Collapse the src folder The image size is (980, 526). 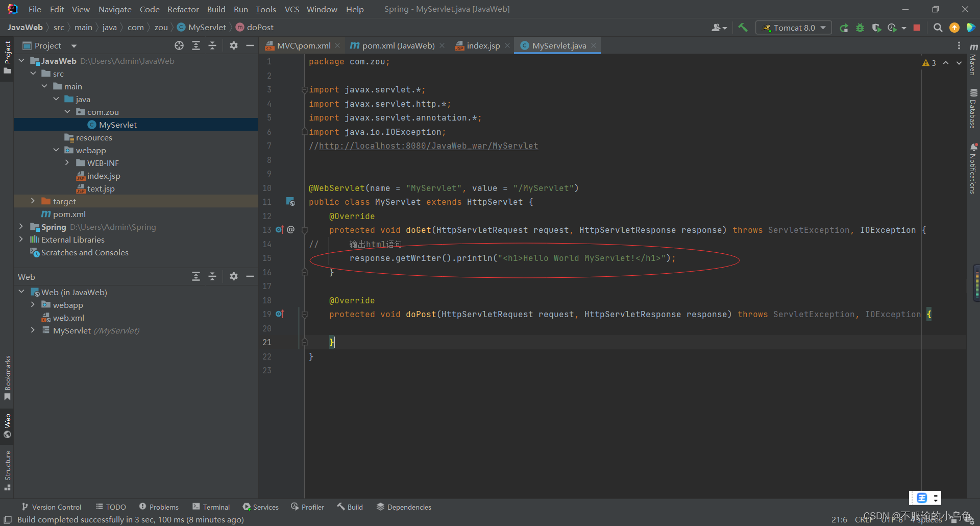click(x=33, y=74)
